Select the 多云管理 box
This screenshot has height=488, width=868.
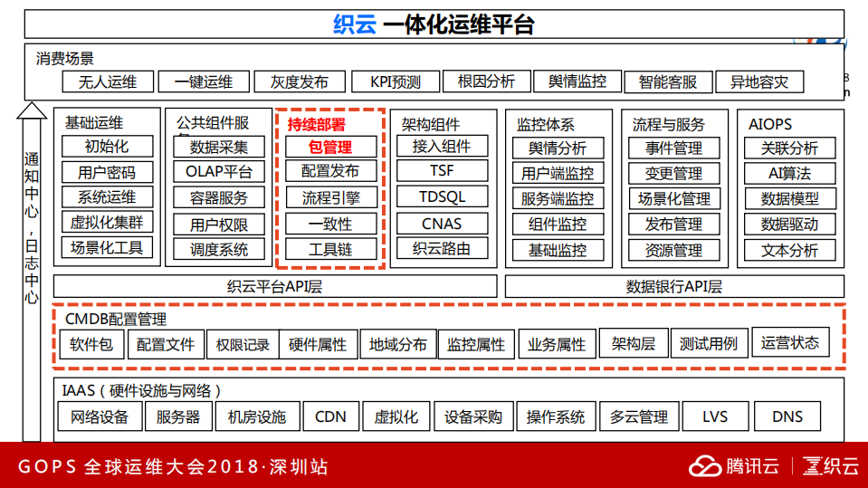click(x=639, y=416)
